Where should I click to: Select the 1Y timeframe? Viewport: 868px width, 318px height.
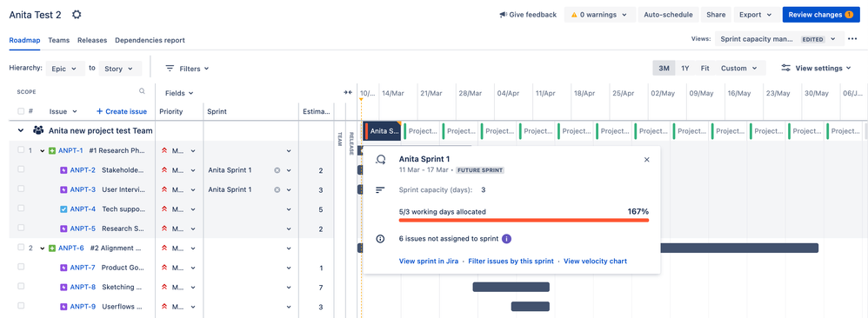[685, 68]
